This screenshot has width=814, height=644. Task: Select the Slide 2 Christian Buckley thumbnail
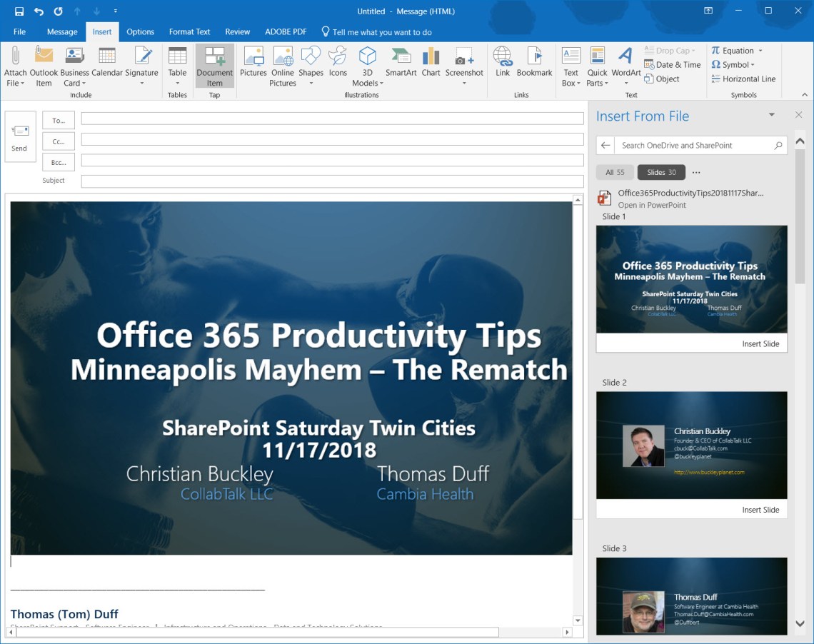pyautogui.click(x=691, y=445)
